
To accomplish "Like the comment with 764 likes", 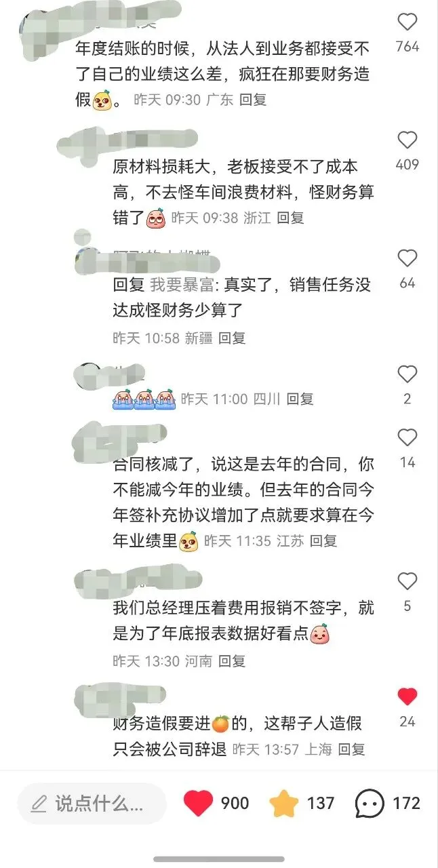I will (x=407, y=22).
